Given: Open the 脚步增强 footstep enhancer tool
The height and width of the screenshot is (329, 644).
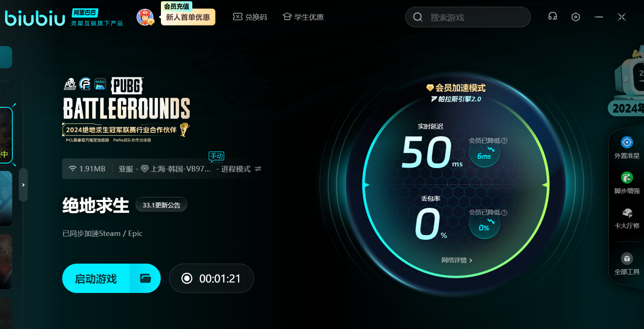Looking at the screenshot, I should click(627, 183).
